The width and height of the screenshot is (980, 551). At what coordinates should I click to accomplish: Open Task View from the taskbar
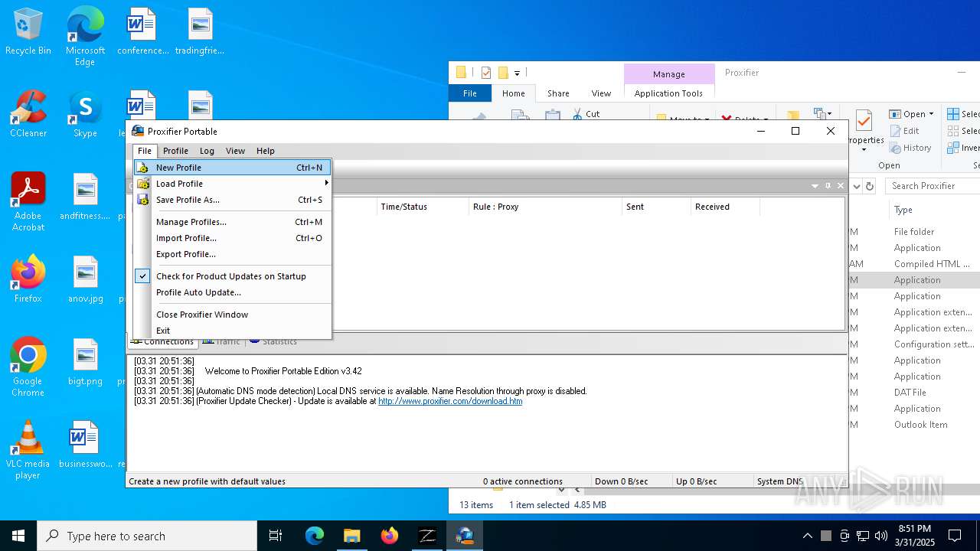point(276,536)
